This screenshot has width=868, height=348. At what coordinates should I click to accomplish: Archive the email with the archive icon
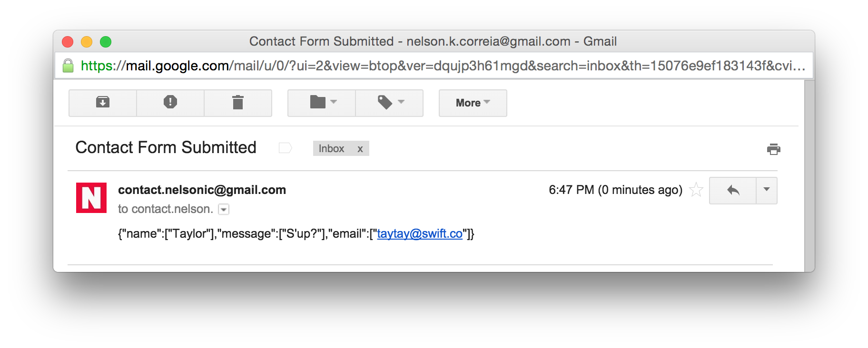click(x=103, y=103)
